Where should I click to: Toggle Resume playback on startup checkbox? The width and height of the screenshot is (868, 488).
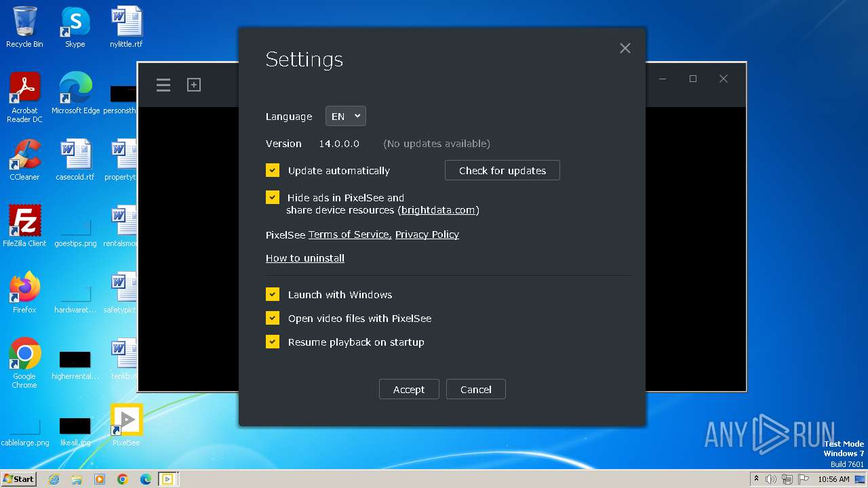pos(273,342)
